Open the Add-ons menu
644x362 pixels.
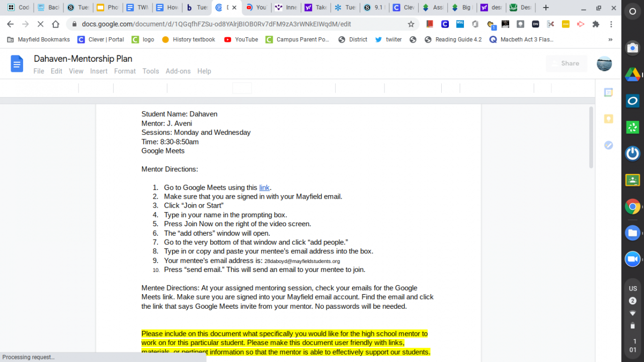[178, 71]
